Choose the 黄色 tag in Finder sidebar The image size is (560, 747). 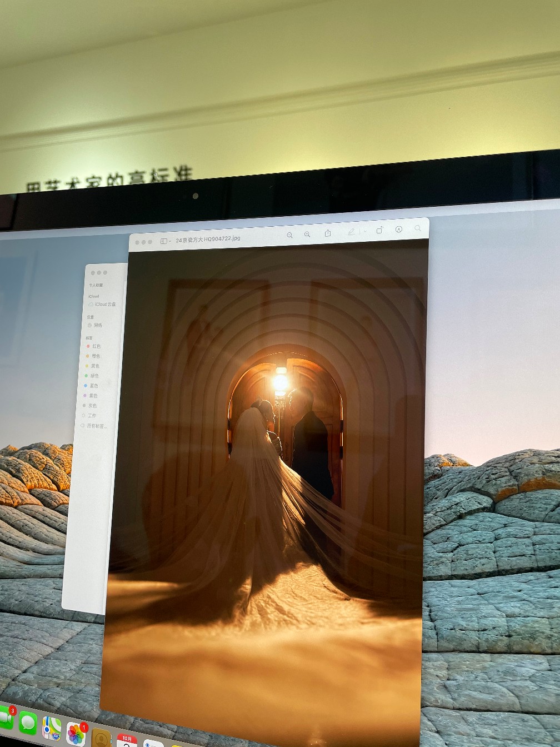(x=92, y=366)
